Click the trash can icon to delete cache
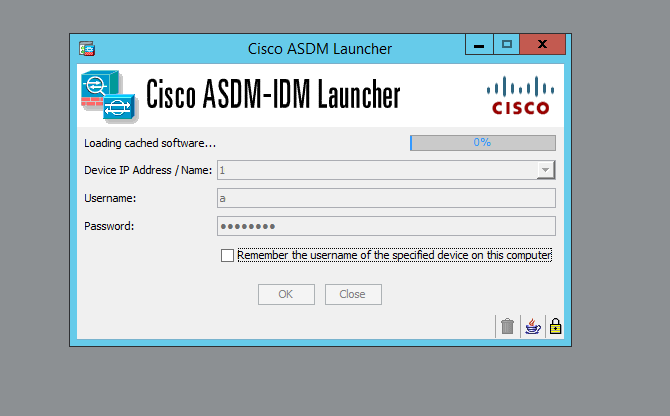 (x=507, y=327)
